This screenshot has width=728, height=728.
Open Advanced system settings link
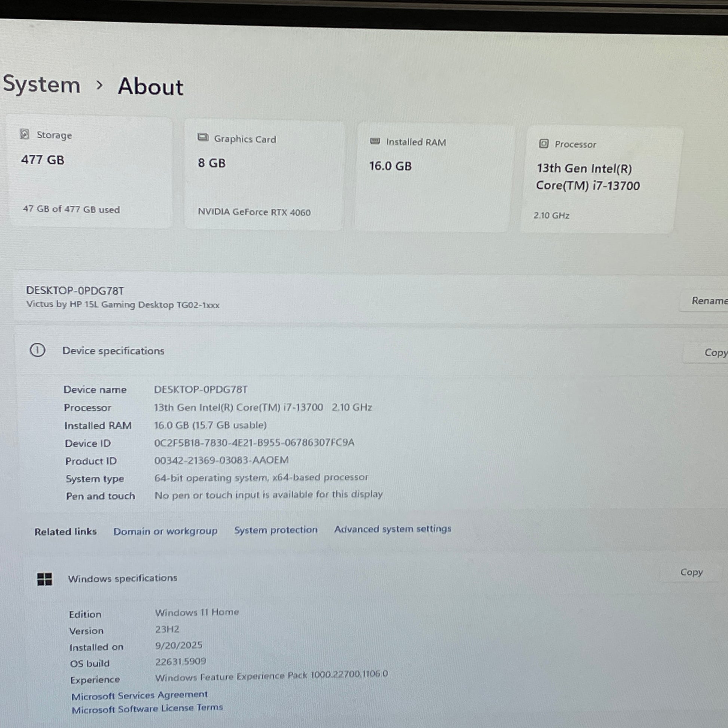coord(392,529)
